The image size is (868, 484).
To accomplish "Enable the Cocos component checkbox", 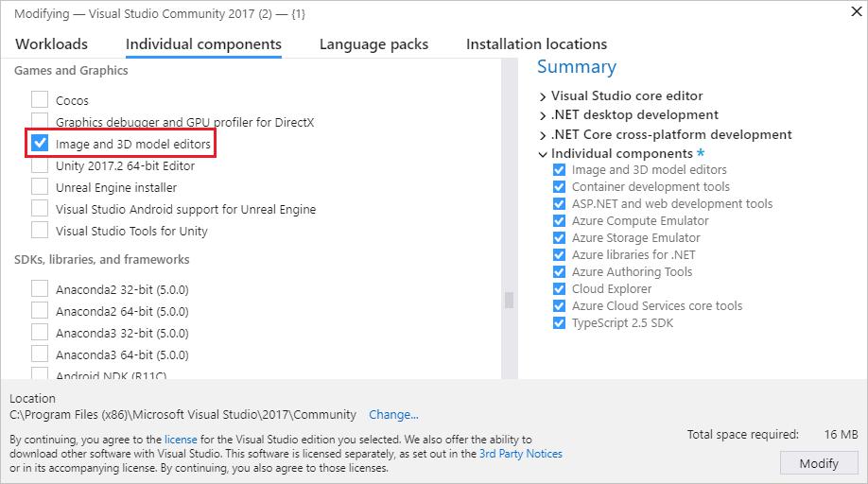I will click(x=40, y=99).
